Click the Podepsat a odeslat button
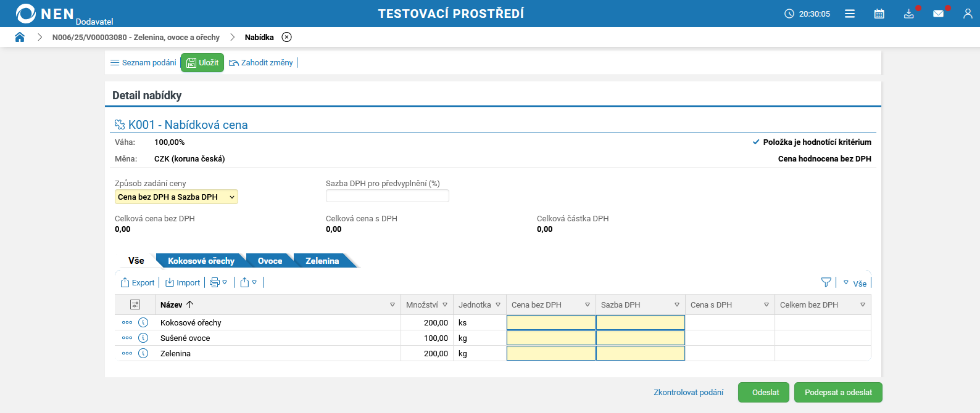 click(x=838, y=393)
